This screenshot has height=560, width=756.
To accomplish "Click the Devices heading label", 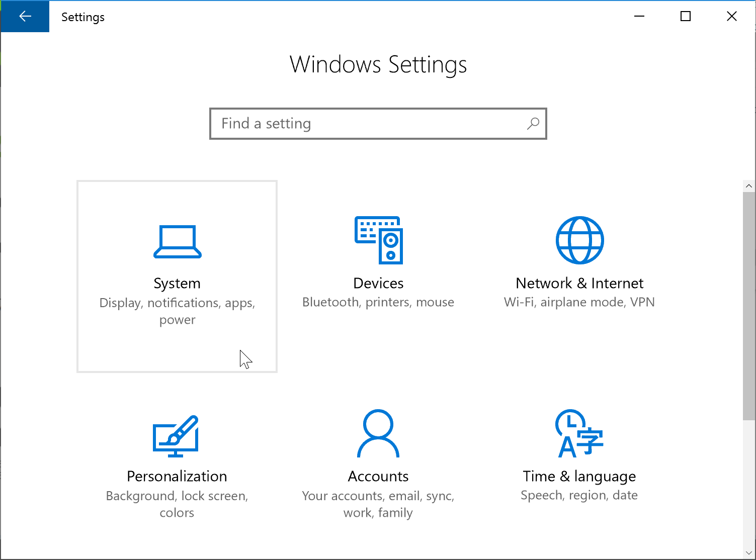I will (378, 283).
